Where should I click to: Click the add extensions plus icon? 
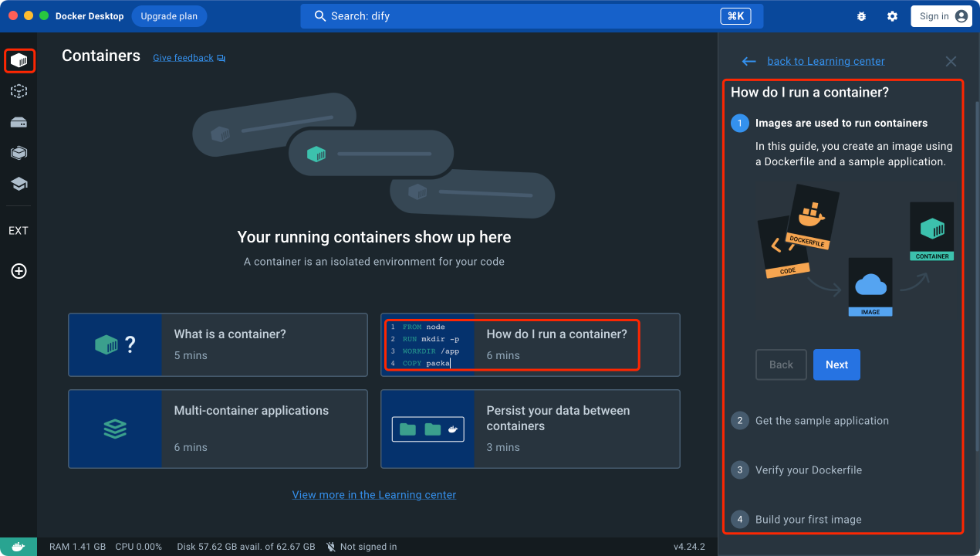(19, 271)
